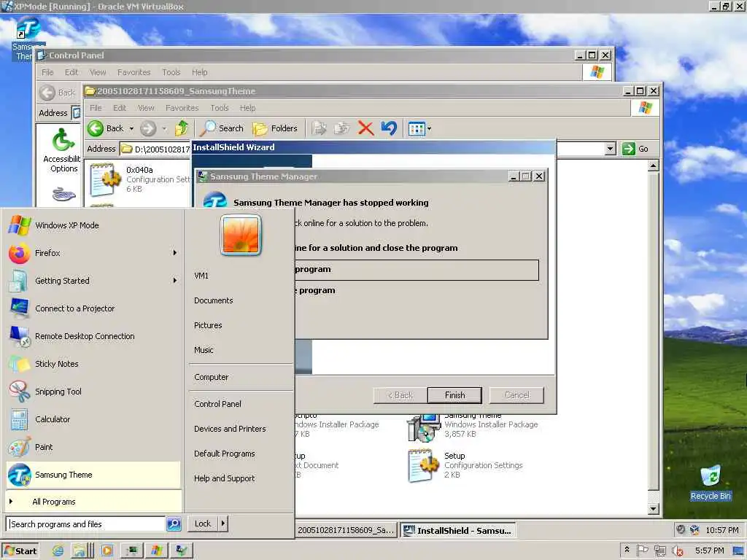Select the Setup Configuration Settings file
Image resolution: width=747 pixels, height=560 pixels.
click(465, 465)
